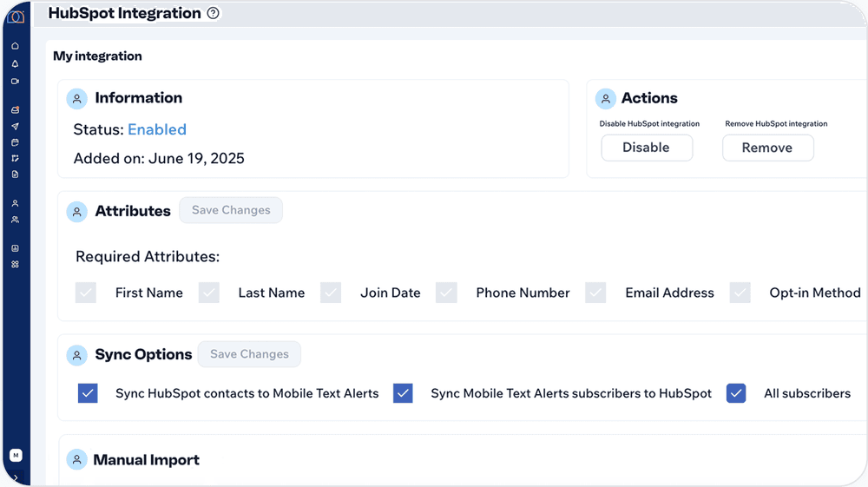This screenshot has height=487, width=868.
Task: Click the All subscribers label
Action: [807, 393]
